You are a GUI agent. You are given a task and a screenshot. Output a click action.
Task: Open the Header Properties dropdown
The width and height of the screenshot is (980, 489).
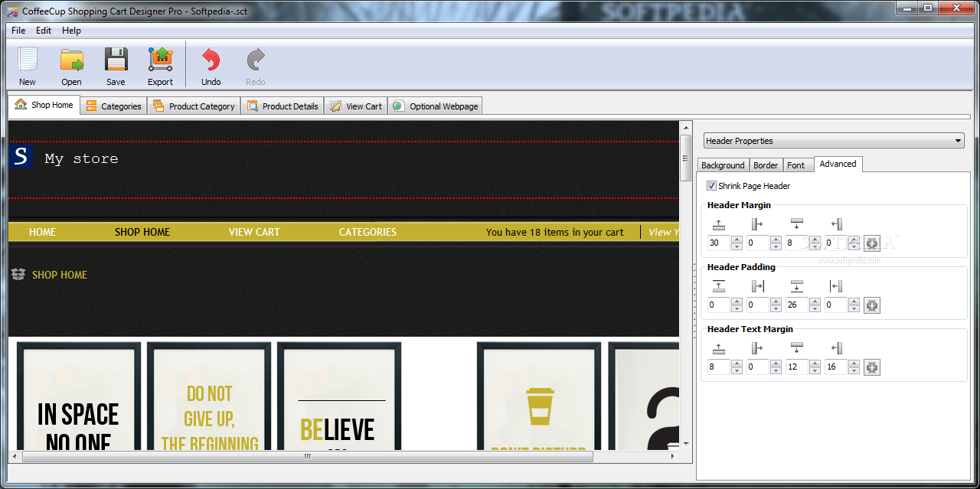(834, 141)
